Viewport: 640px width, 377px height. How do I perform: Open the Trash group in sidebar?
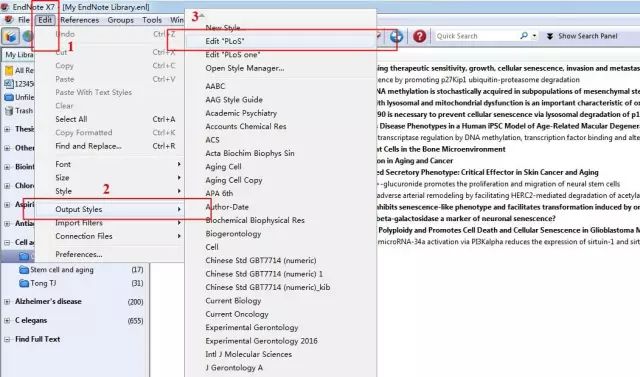tap(19, 111)
